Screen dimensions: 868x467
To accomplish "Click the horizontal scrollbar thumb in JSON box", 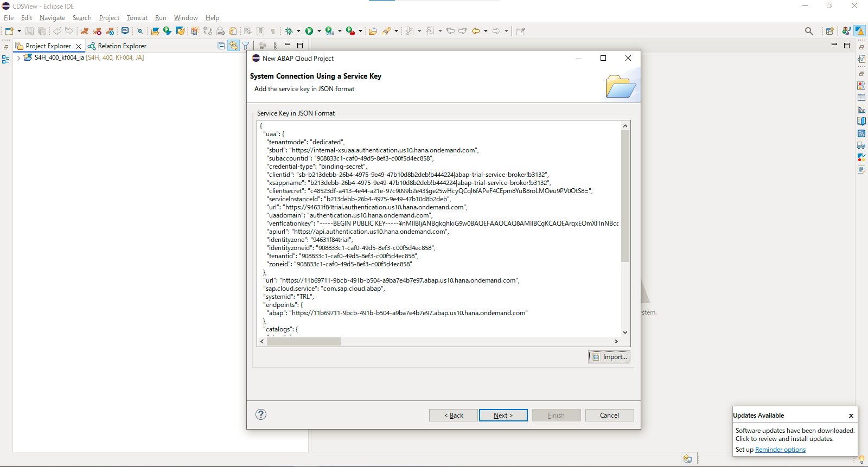I will tap(304, 342).
